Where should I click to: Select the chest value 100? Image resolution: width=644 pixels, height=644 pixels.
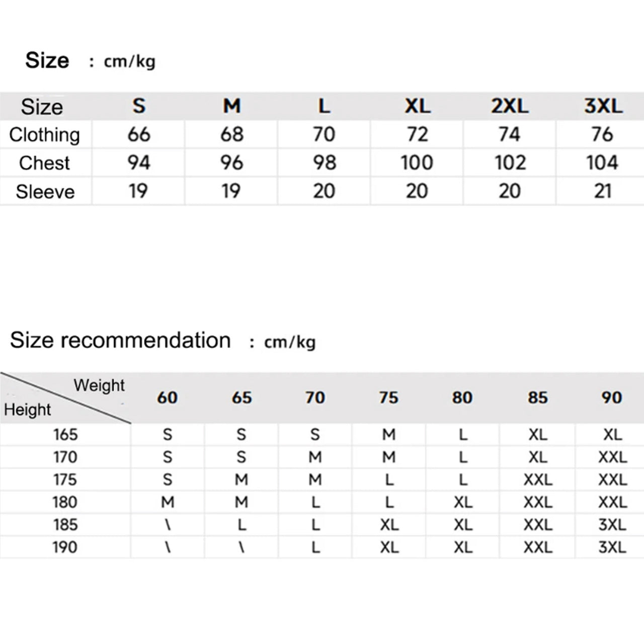tap(417, 163)
